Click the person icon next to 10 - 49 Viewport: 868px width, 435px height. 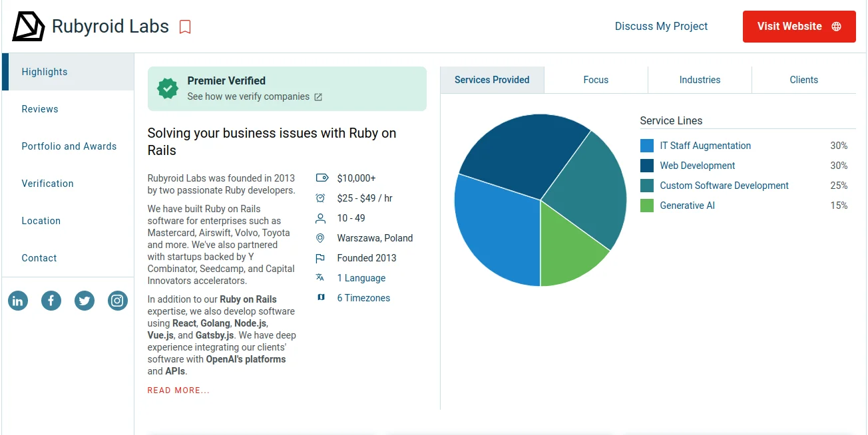320,218
